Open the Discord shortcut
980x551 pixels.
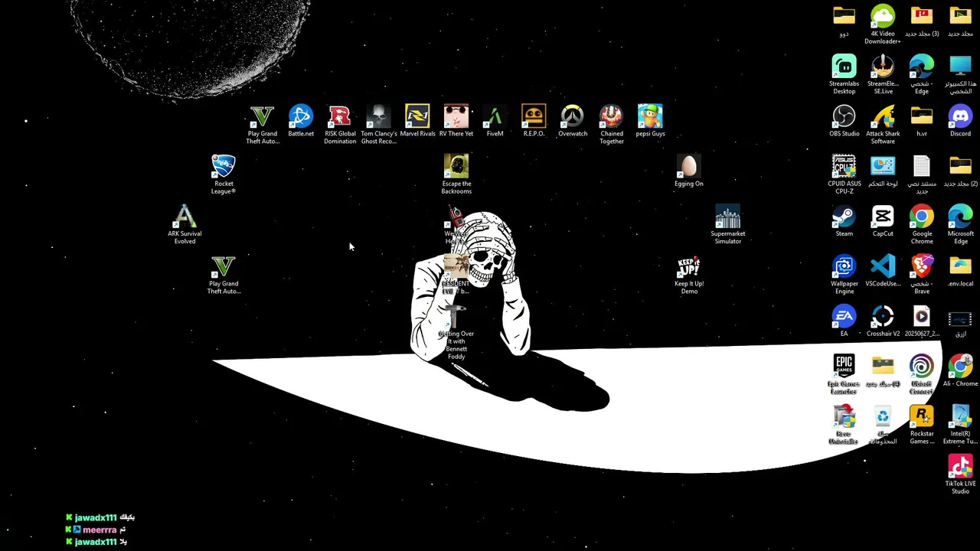click(x=960, y=121)
